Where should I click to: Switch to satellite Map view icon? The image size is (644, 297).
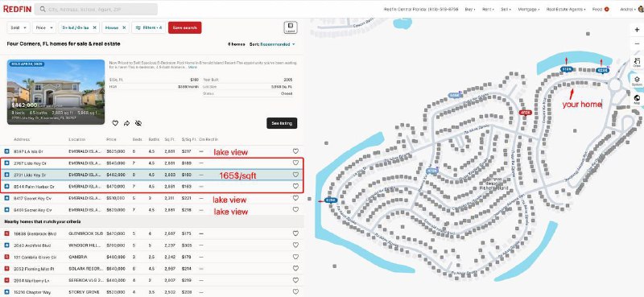click(x=637, y=100)
